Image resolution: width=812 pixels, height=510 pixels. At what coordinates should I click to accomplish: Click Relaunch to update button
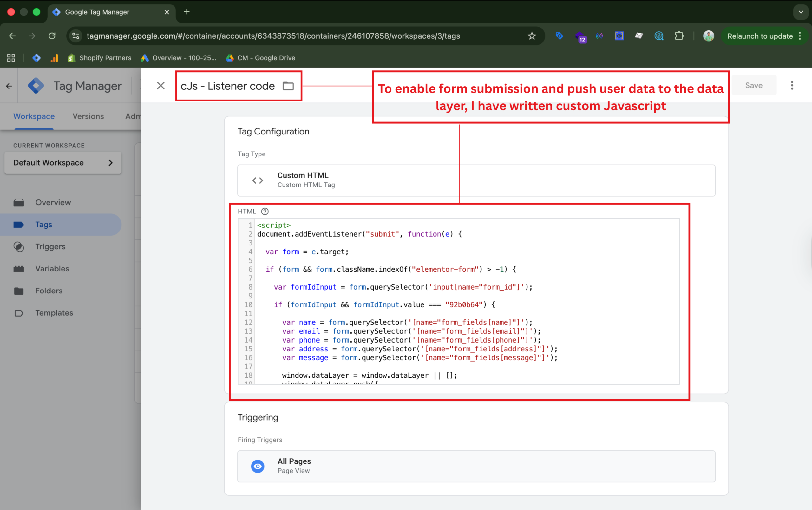click(760, 36)
